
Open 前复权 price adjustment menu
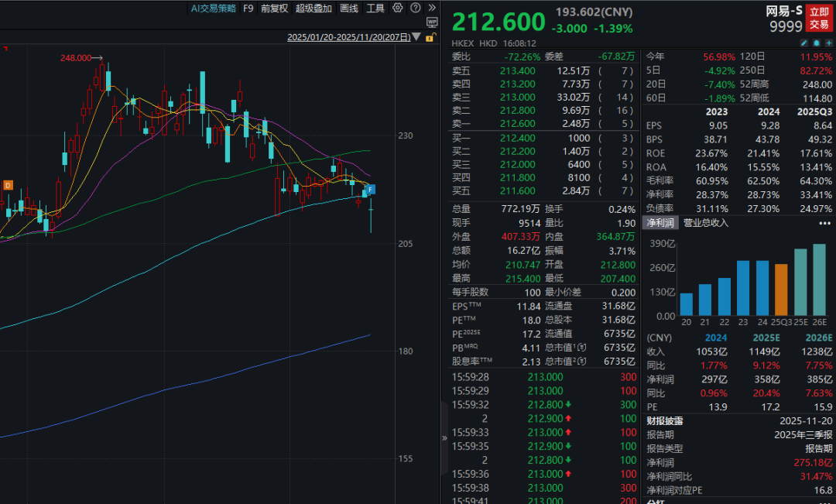(x=275, y=8)
